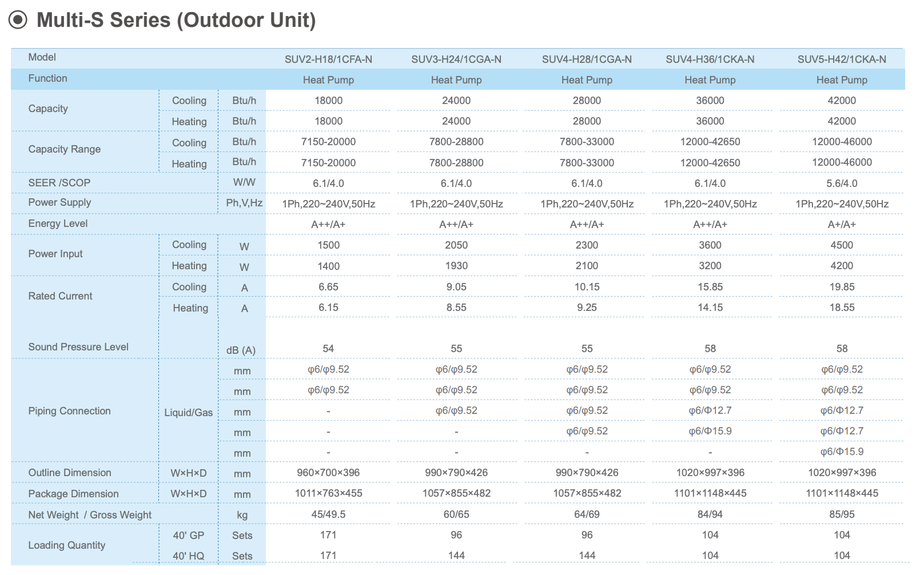Viewport: 924px width, 575px height.
Task: Click the Power Supply row label
Action: coord(59,202)
